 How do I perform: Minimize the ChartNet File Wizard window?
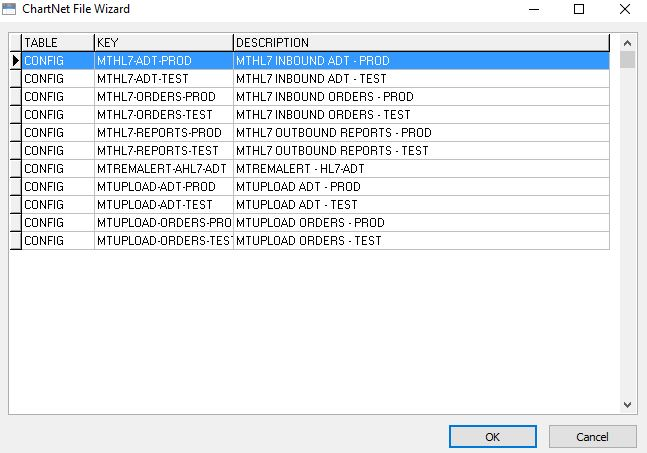tap(534, 9)
